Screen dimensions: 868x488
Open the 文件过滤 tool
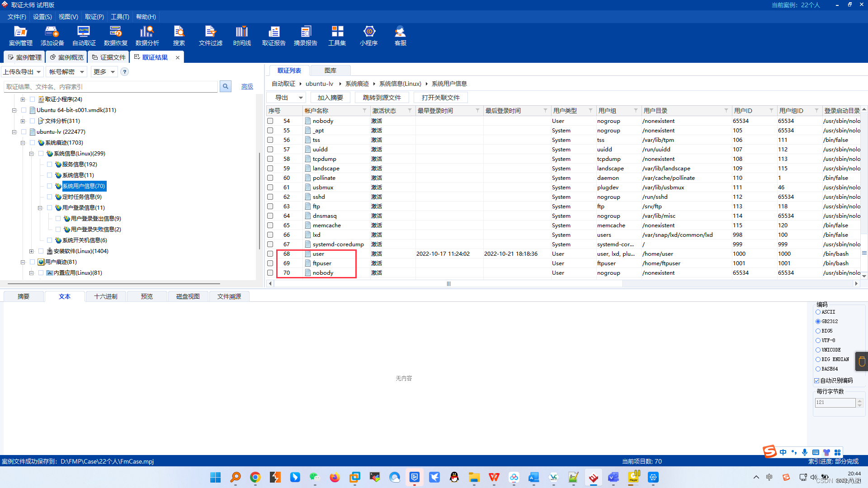[211, 36]
